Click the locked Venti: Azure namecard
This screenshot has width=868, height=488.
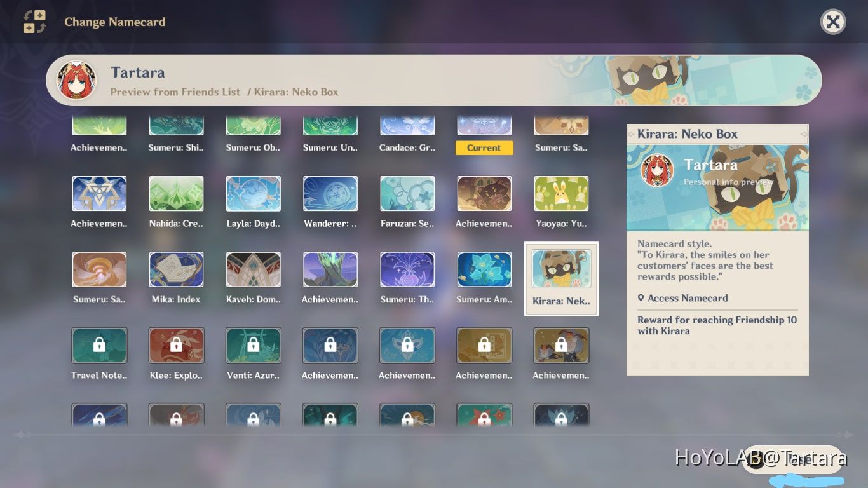click(253, 345)
